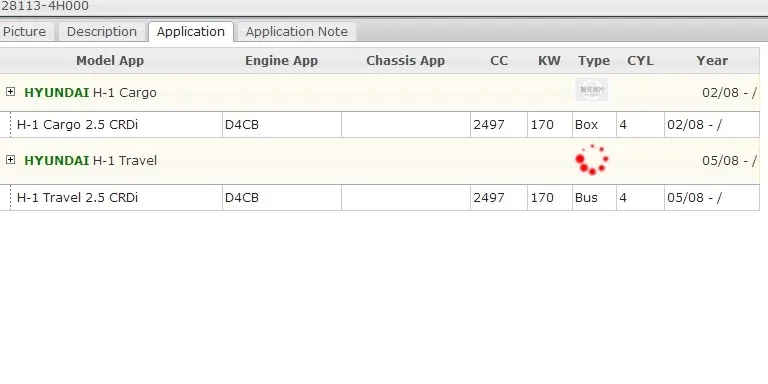The width and height of the screenshot is (768, 384).
Task: Select the H-1 Cargo 2.5 CRDi row
Action: (x=384, y=125)
